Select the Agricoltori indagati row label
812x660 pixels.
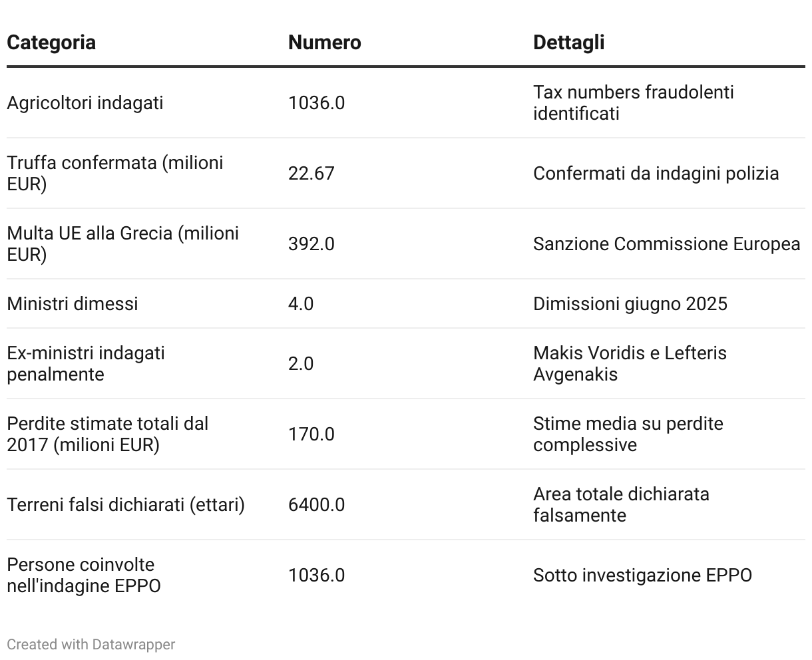tap(85, 103)
